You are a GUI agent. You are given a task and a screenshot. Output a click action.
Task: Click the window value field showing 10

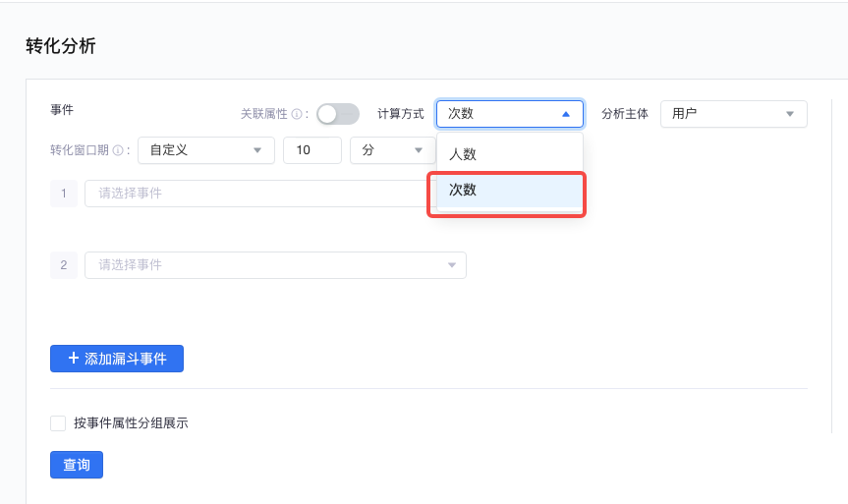[x=312, y=150]
